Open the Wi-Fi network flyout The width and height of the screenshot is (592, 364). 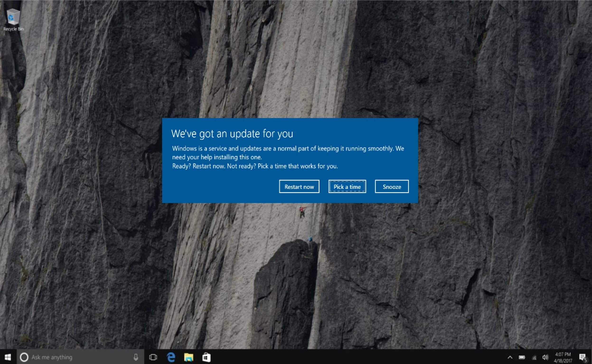pos(534,358)
